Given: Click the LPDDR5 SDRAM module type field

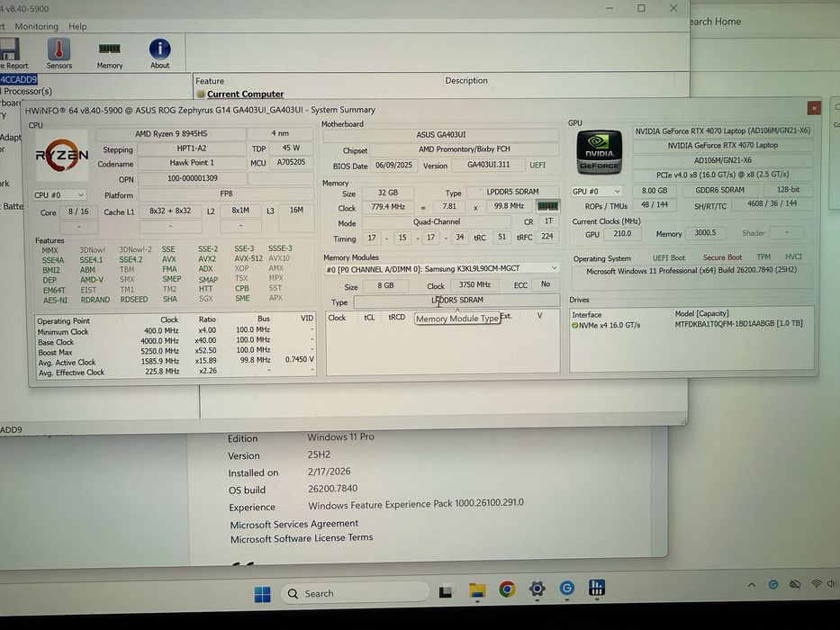Looking at the screenshot, I should (x=457, y=300).
